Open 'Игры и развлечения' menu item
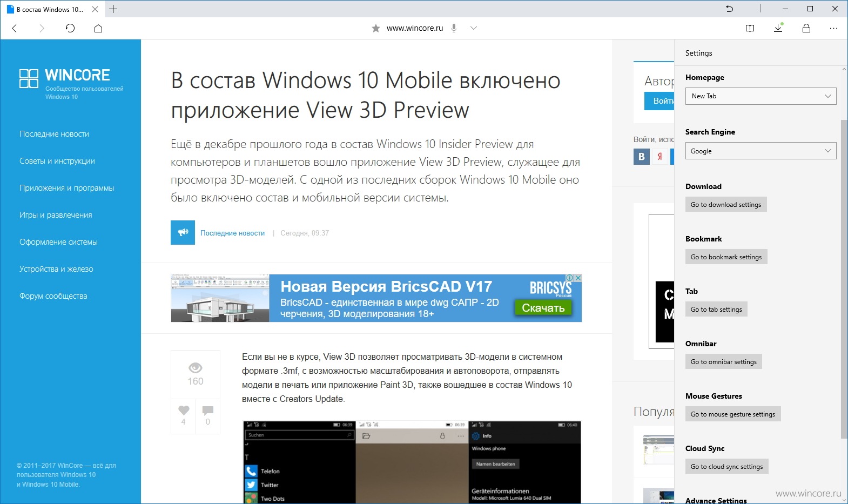This screenshot has height=504, width=848. 56,215
